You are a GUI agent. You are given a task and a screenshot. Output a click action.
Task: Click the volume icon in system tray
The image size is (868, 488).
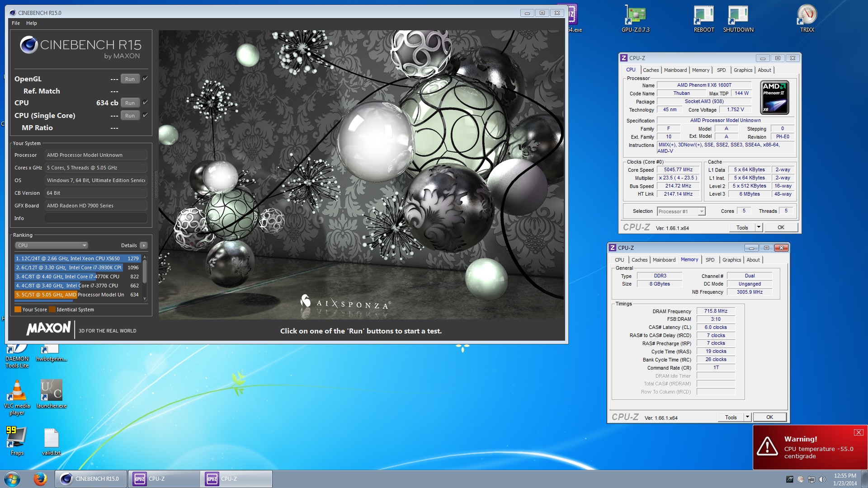[x=822, y=479]
